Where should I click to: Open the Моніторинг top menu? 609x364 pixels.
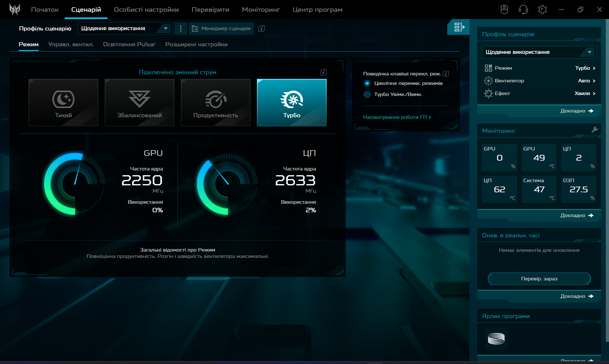(x=261, y=10)
